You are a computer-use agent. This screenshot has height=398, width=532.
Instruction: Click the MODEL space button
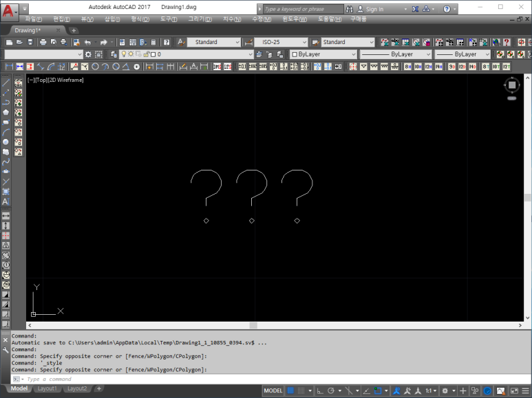coord(273,391)
